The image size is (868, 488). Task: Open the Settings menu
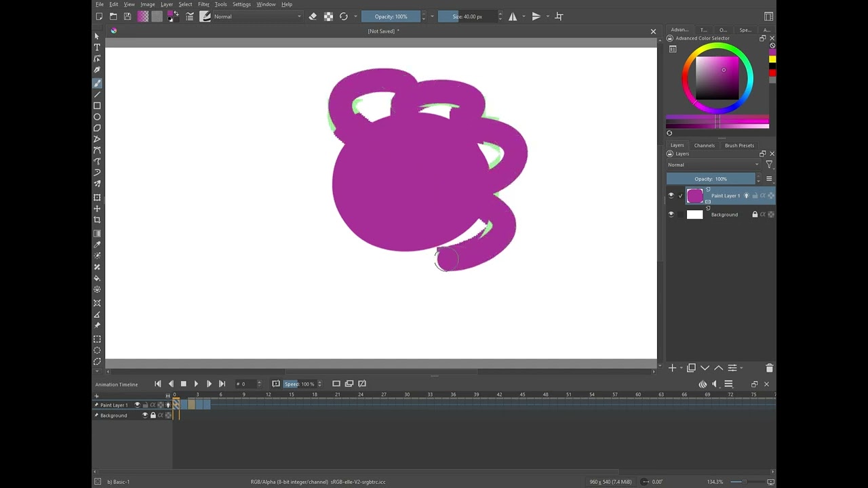click(x=241, y=4)
